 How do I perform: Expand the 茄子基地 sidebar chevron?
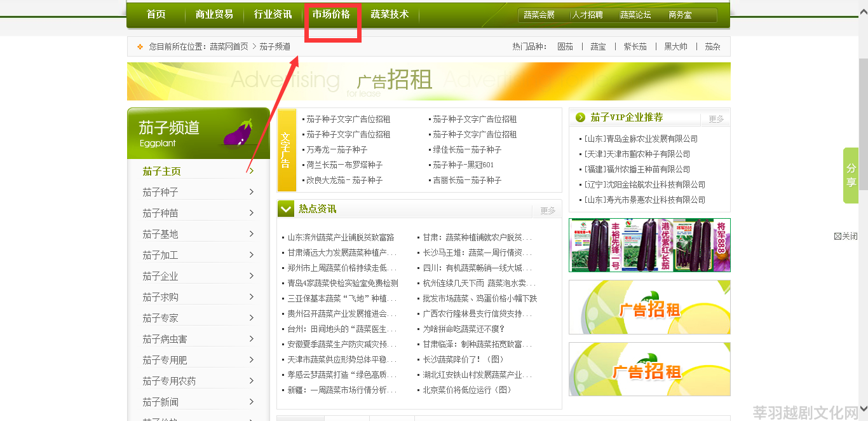tap(251, 234)
